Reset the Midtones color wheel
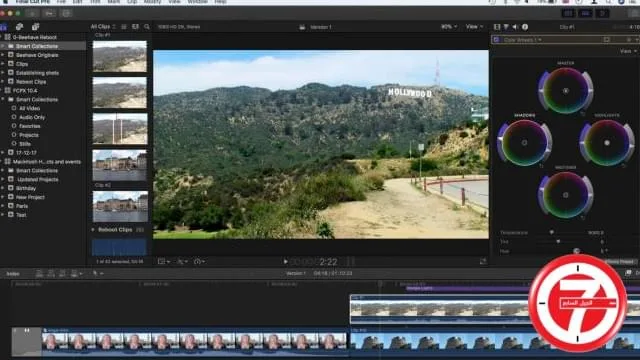The image size is (640, 360). tap(582, 218)
